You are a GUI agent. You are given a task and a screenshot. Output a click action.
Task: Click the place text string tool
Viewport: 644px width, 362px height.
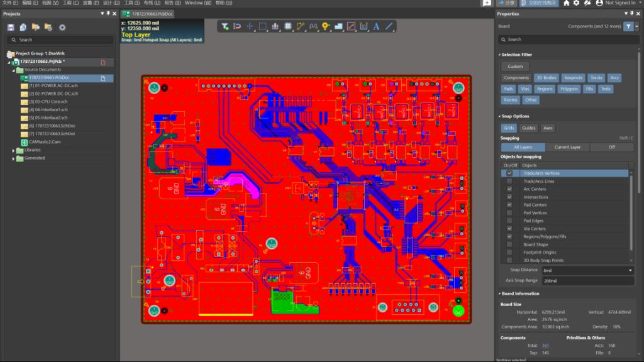(376, 26)
